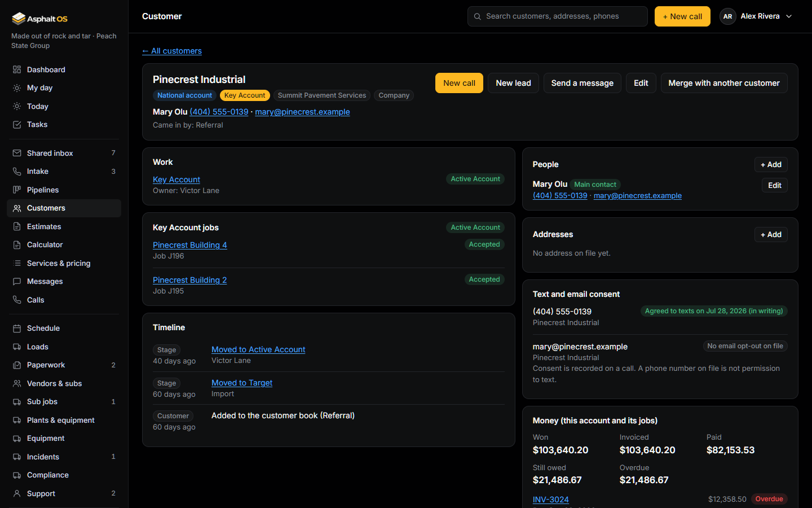This screenshot has height=508, width=812.
Task: Click the search customers input field
Action: [557, 16]
